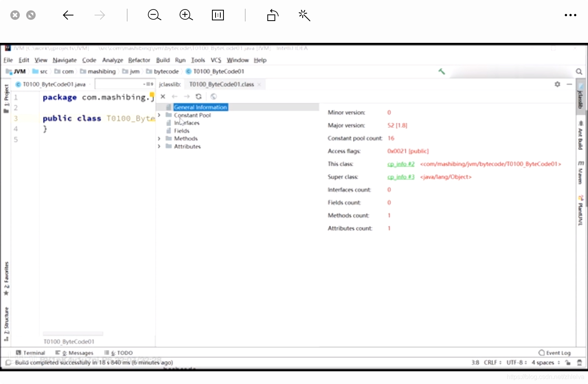
Task: Click the zoom in magnifier icon
Action: 186,15
